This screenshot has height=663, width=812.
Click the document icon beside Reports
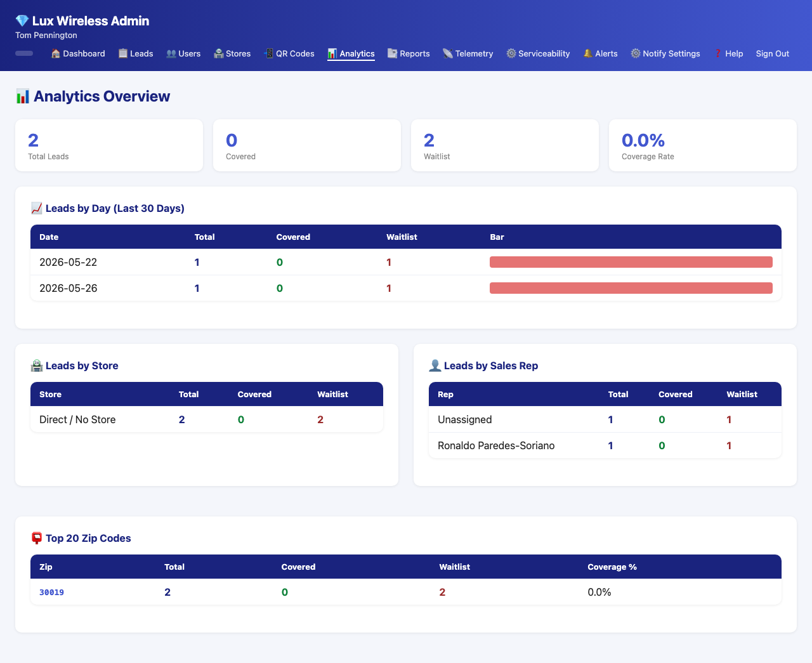[393, 53]
